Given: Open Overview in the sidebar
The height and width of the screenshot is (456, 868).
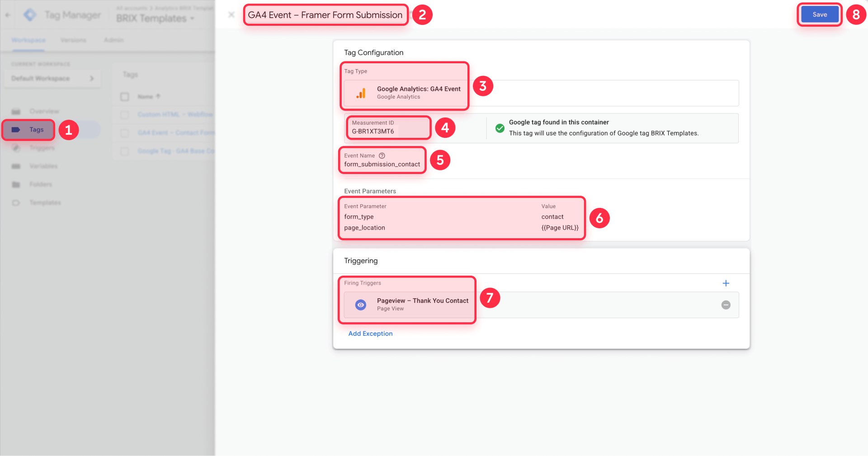Looking at the screenshot, I should pos(44,111).
